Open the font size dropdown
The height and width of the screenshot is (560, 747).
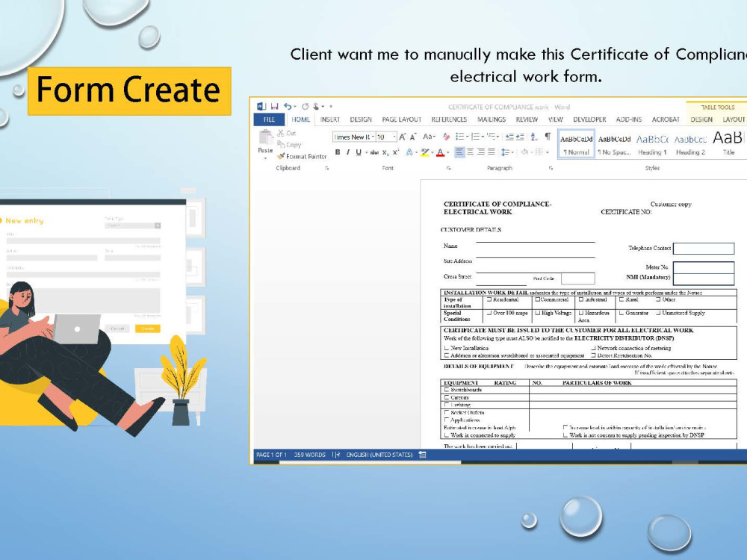pyautogui.click(x=394, y=137)
